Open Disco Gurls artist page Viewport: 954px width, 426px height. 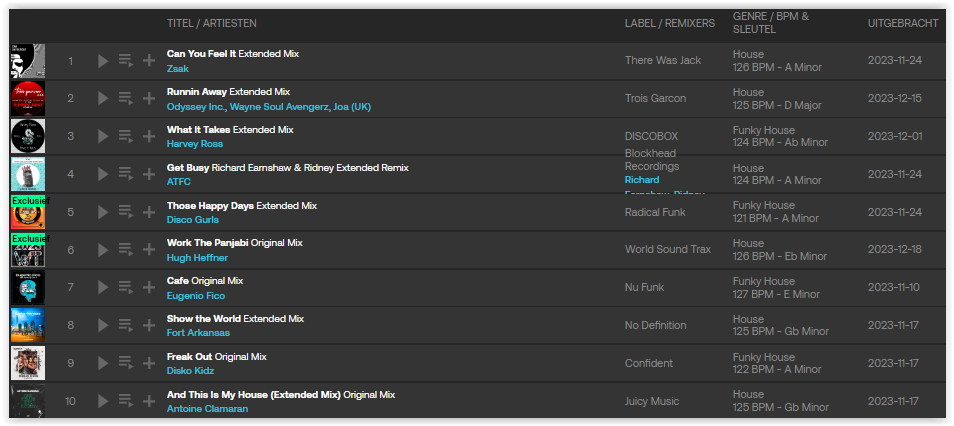(193, 220)
